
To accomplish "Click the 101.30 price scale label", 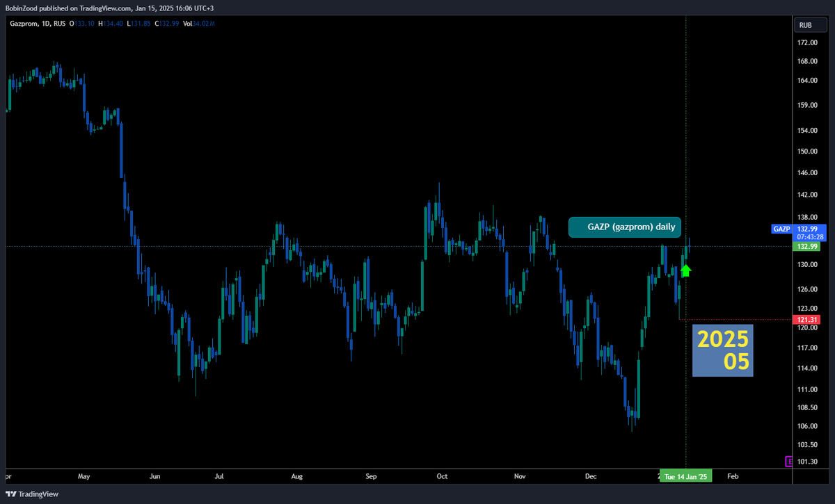I will (x=807, y=462).
